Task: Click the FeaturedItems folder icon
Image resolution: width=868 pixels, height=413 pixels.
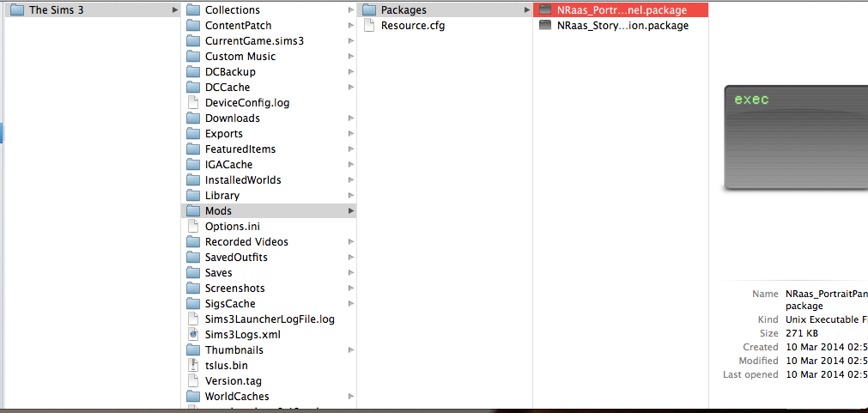Action: tap(192, 149)
